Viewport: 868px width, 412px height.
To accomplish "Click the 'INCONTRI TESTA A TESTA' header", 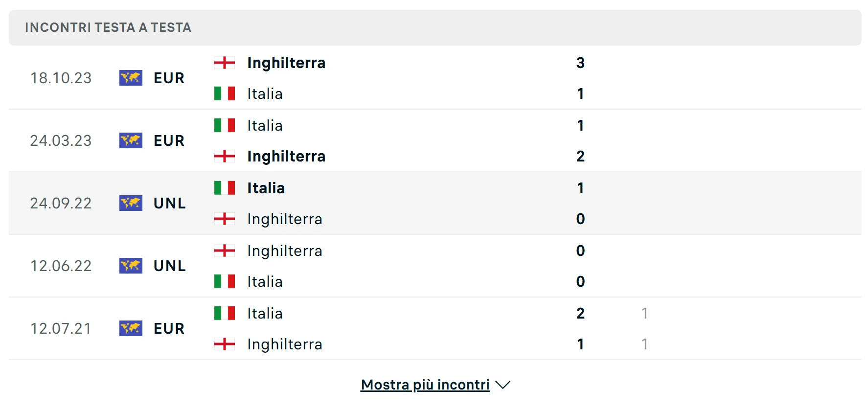I will tap(108, 27).
